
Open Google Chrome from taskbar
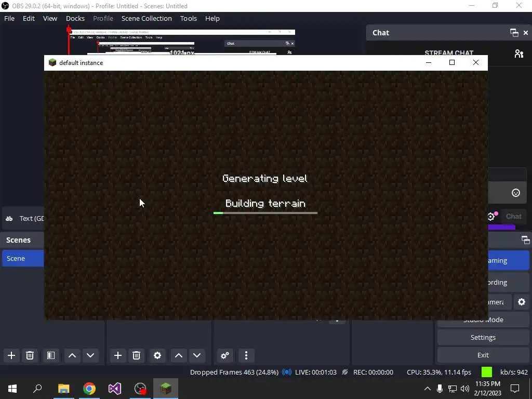(x=89, y=389)
